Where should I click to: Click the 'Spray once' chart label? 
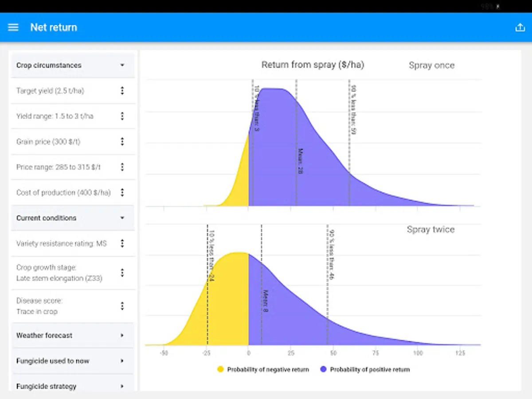(431, 65)
